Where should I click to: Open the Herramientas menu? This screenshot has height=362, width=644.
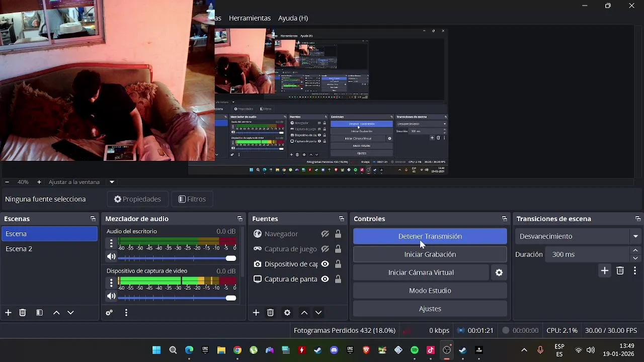(250, 18)
